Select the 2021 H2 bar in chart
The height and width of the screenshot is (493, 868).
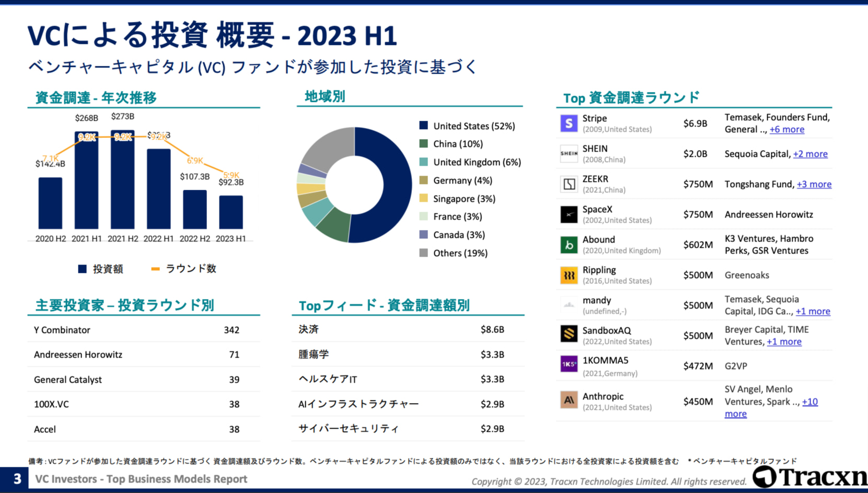click(x=122, y=179)
